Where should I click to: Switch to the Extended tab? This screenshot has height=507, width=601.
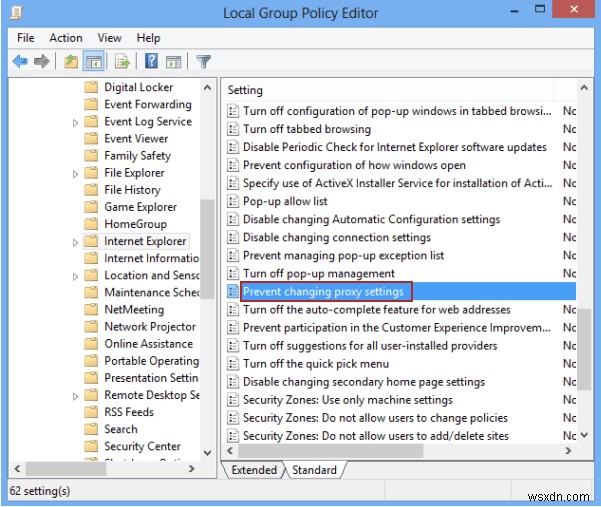[x=254, y=470]
